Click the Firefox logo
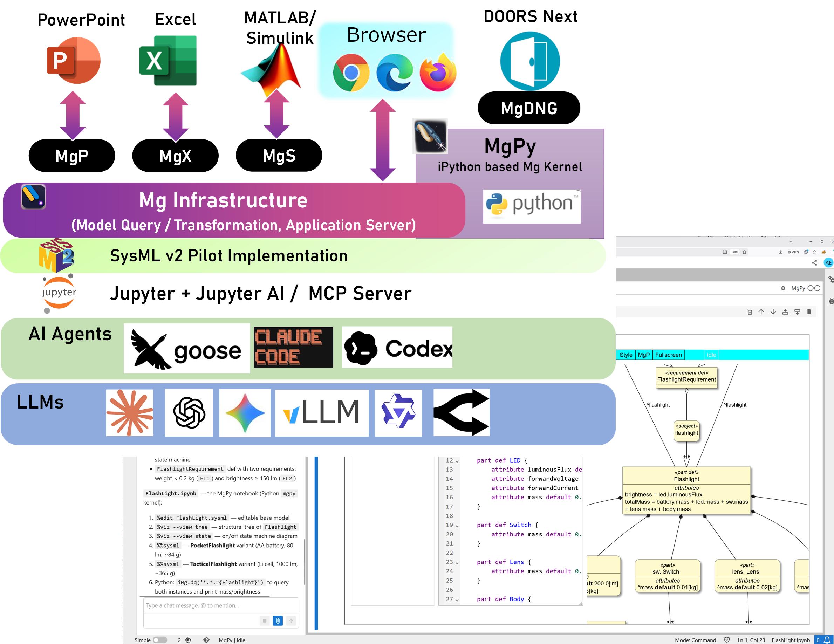 click(x=438, y=72)
